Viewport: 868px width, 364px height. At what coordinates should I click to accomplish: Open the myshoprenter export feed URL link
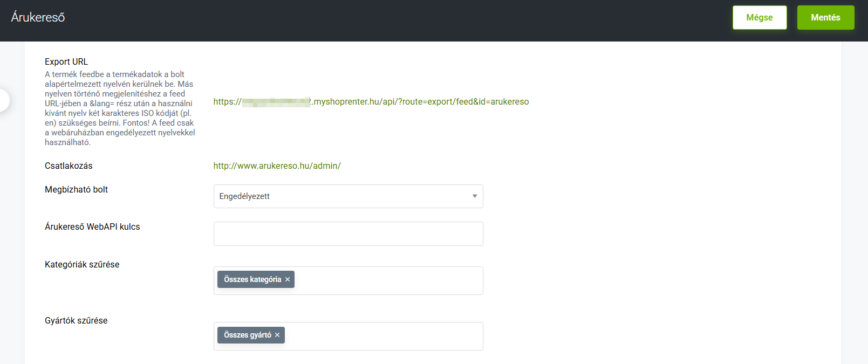[371, 101]
